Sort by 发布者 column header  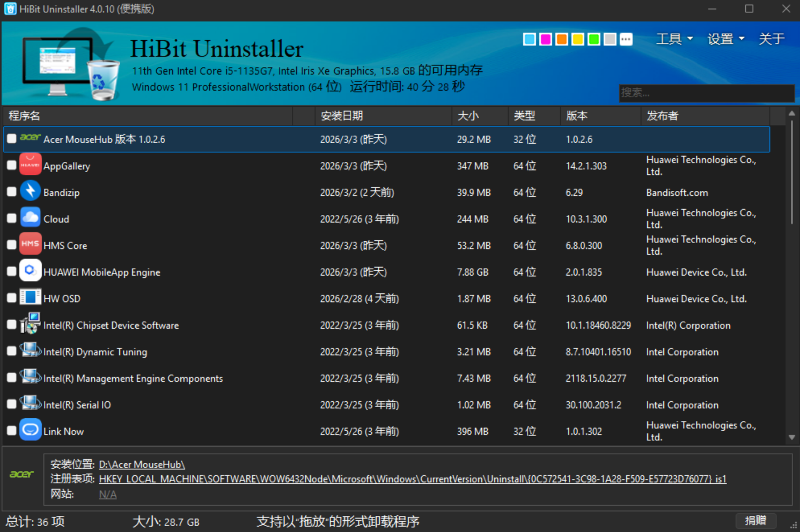pos(706,116)
